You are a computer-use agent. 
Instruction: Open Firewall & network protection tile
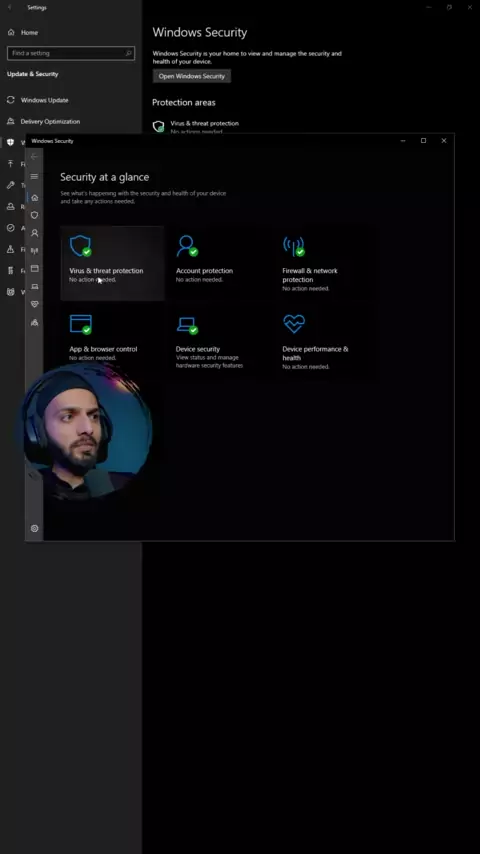point(325,263)
